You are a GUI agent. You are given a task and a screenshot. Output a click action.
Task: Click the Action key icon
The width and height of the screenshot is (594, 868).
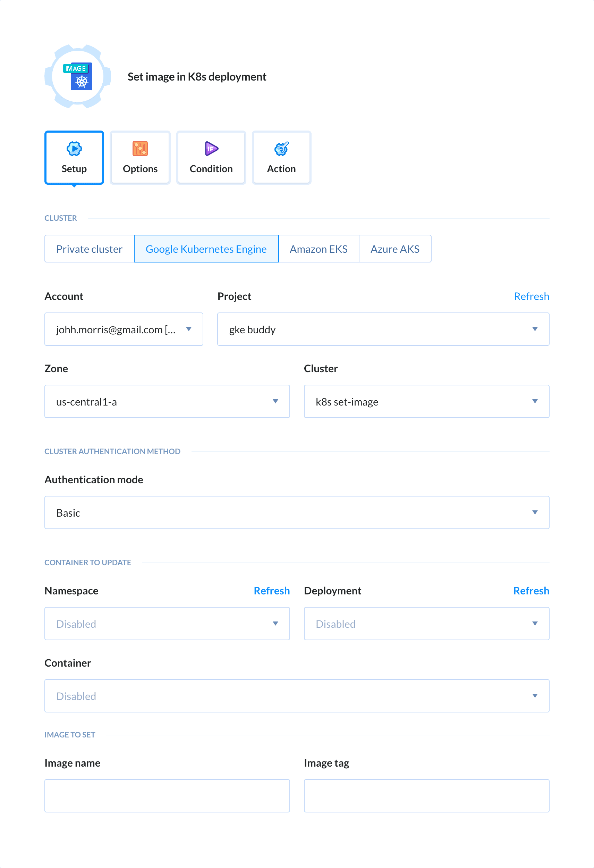pyautogui.click(x=281, y=148)
